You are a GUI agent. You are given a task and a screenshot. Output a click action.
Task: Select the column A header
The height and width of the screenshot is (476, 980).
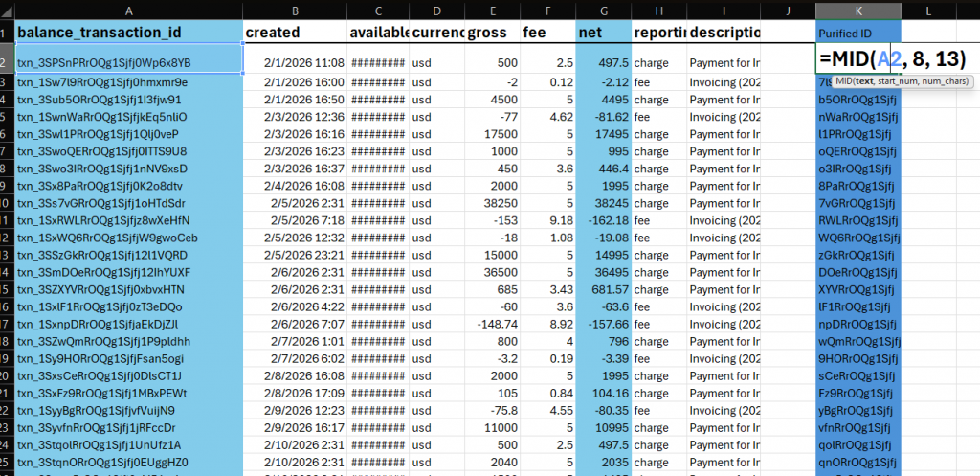[x=127, y=9]
